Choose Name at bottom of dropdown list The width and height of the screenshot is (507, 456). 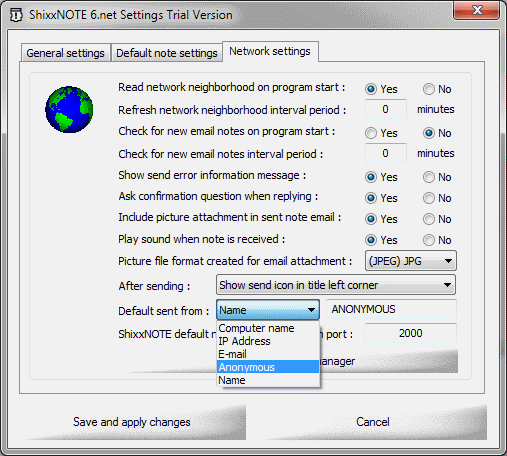tap(268, 380)
